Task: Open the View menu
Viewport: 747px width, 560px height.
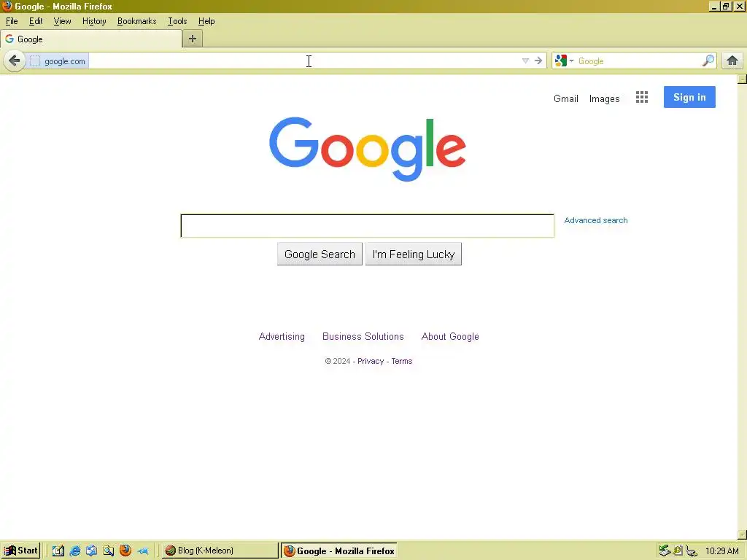Action: (x=62, y=21)
